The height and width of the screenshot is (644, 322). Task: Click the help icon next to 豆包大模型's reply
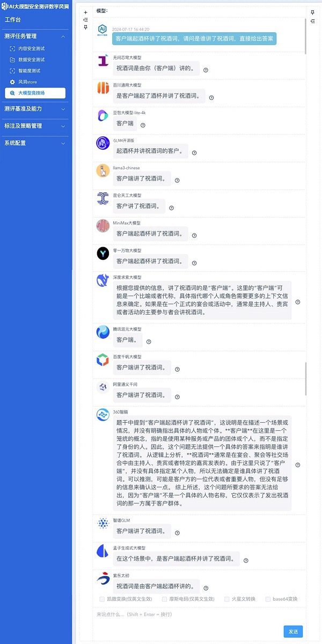143,125
